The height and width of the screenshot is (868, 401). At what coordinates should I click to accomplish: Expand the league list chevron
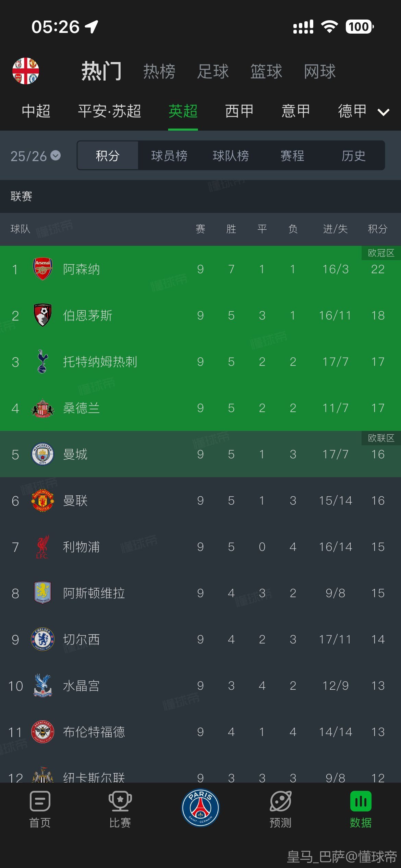point(383,112)
